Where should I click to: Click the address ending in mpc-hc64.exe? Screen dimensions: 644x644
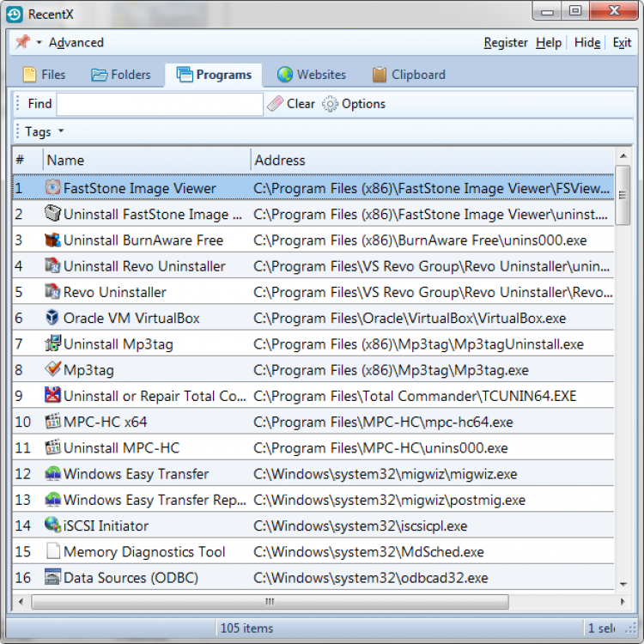coord(383,422)
